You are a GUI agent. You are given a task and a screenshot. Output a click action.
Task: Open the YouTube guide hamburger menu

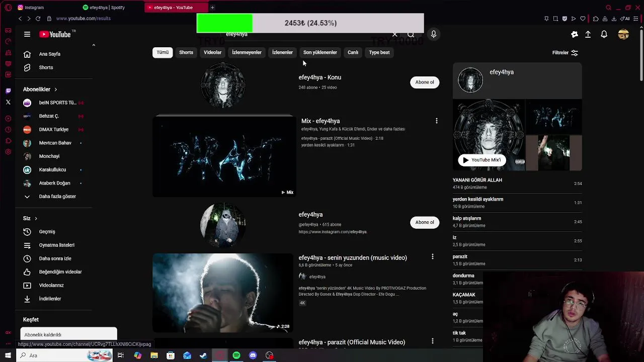27,34
